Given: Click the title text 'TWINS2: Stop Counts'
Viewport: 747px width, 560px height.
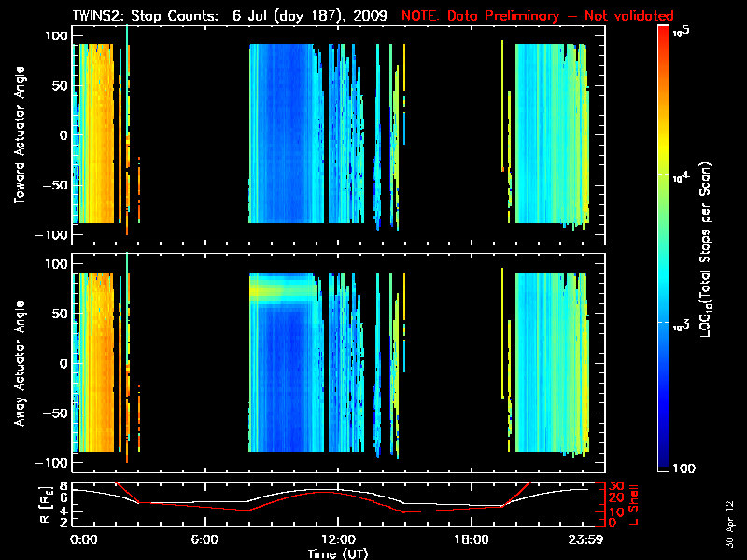Looking at the screenshot, I should [x=146, y=15].
